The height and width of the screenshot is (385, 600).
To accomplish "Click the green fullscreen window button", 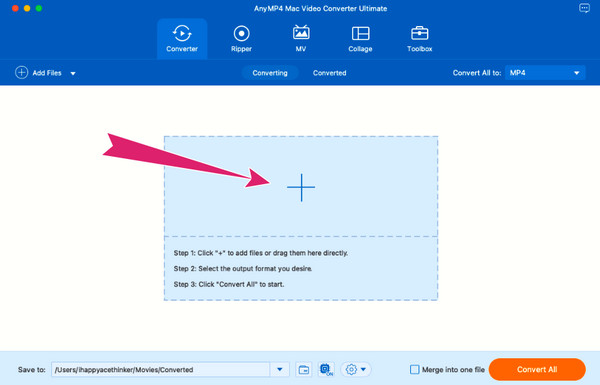I will click(39, 8).
